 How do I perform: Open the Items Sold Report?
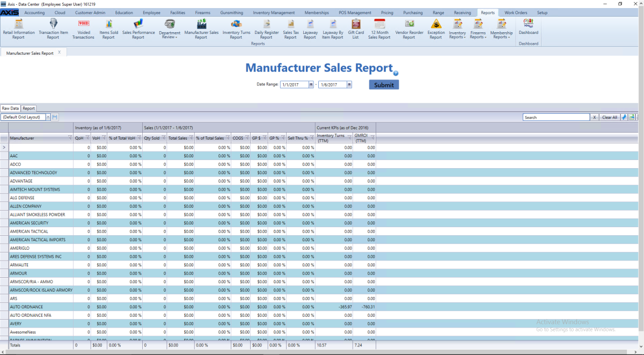108,28
